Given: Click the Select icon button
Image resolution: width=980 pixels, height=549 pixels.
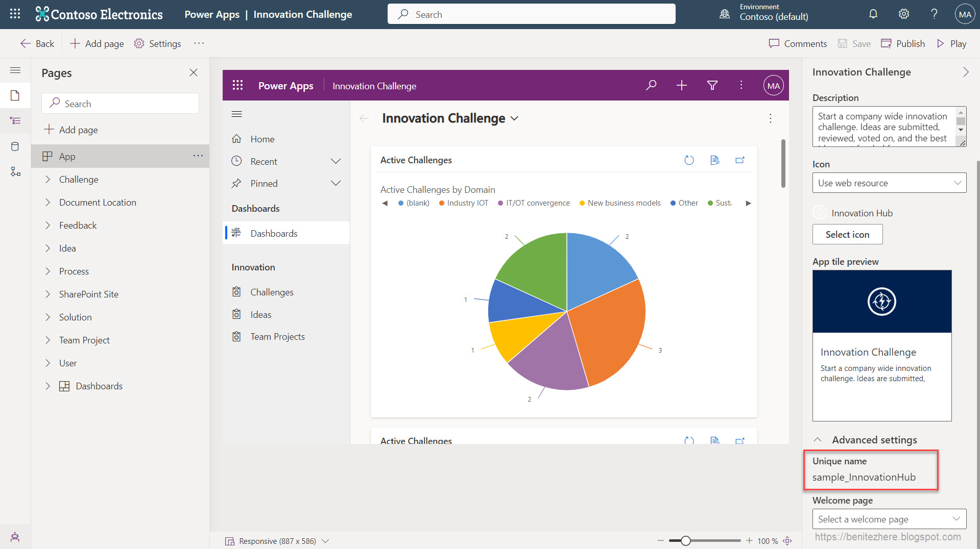Looking at the screenshot, I should 847,234.
